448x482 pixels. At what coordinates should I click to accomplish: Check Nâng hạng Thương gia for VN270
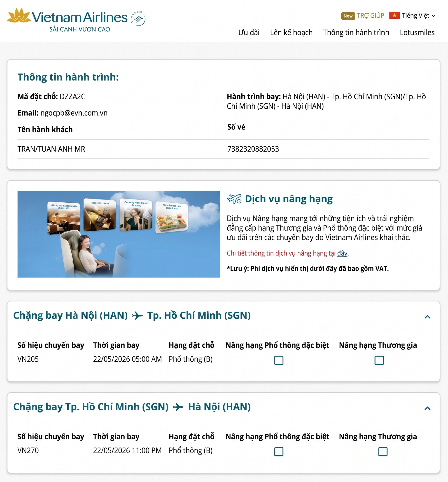tap(383, 452)
